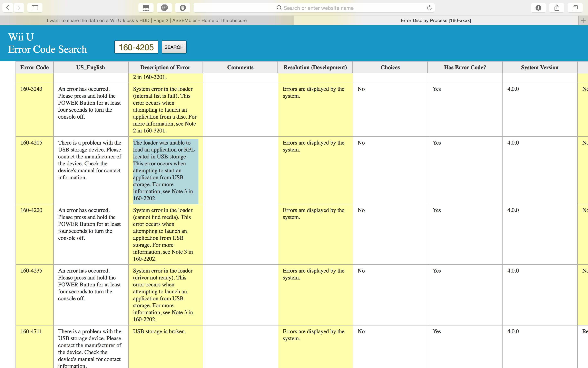Switch to the ASSEMbler Wii U kiosk tab
The height and width of the screenshot is (368, 588).
click(x=147, y=20)
